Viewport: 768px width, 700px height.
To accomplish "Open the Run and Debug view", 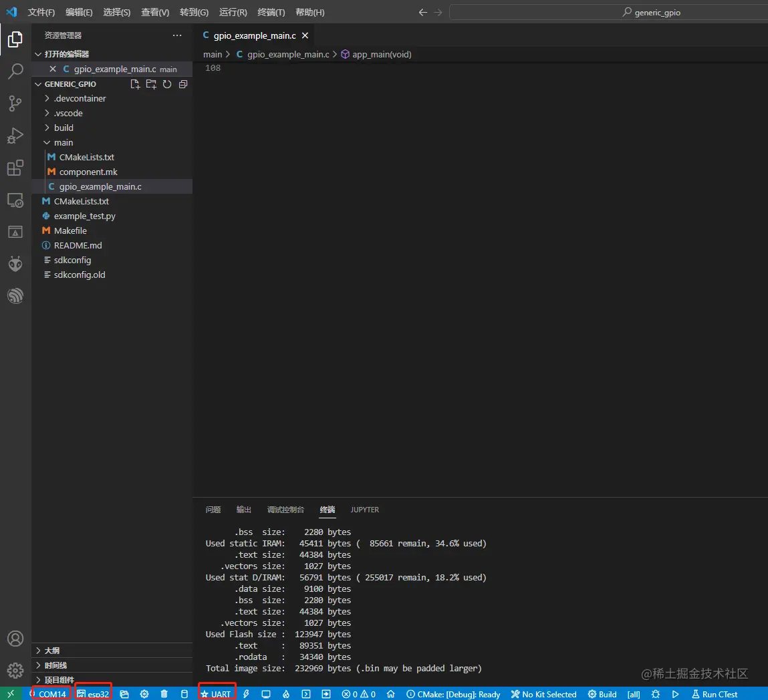I will (x=15, y=136).
